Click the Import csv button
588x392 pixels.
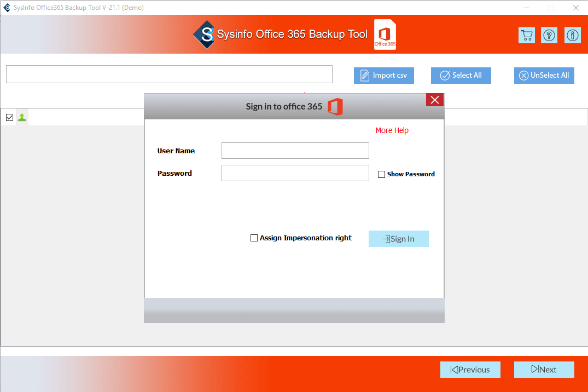[x=384, y=76]
